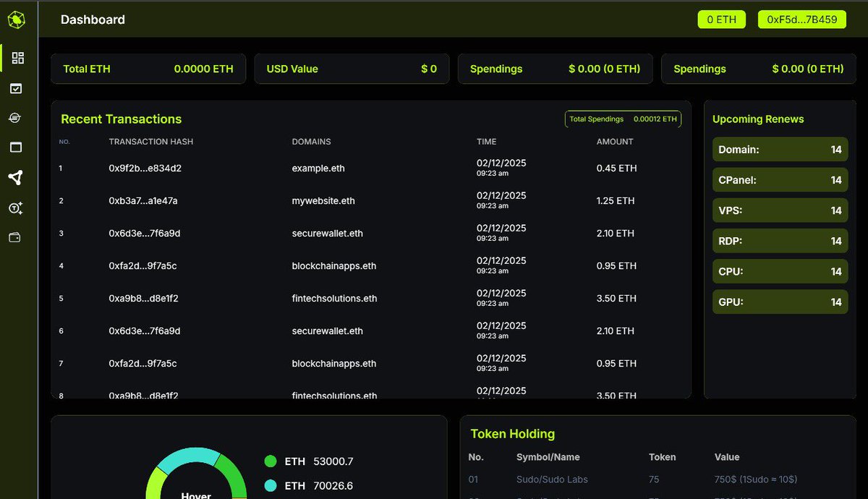Click transaction hash 0xb3a7...a1e47a
Viewport: 868px width, 499px height.
(x=143, y=201)
